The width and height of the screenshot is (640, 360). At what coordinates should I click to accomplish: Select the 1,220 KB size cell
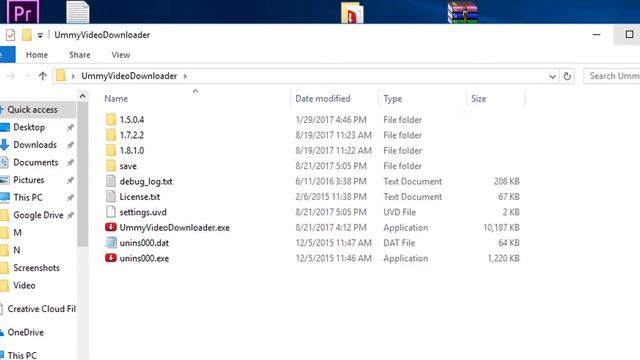(x=503, y=258)
